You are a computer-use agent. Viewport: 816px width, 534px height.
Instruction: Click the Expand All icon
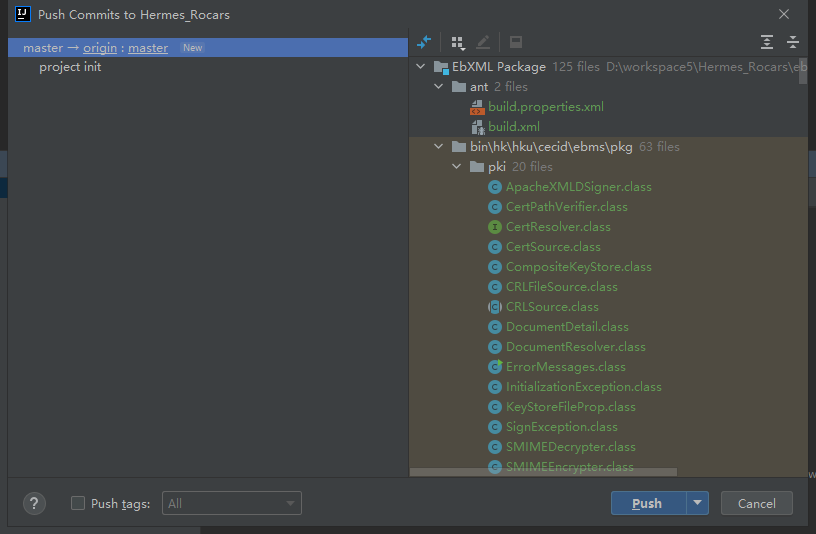(767, 42)
